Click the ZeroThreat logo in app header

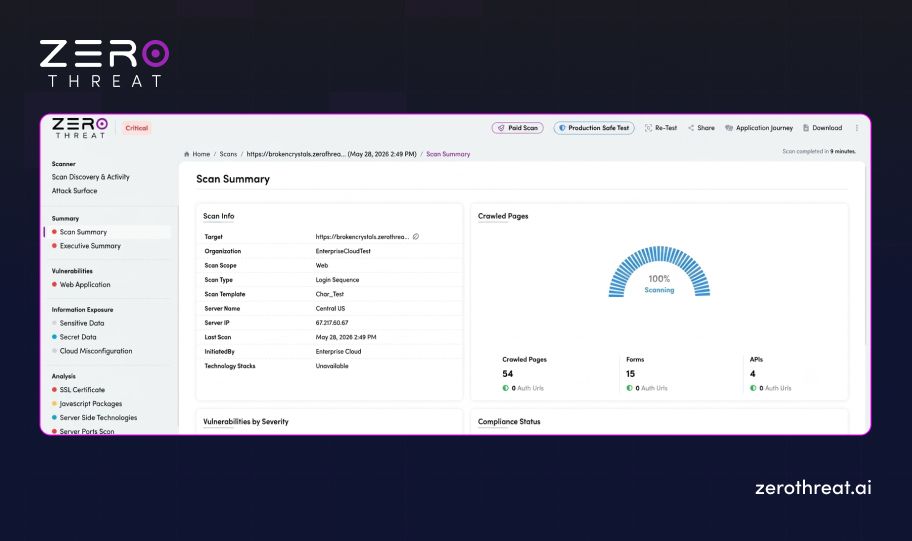(80, 128)
